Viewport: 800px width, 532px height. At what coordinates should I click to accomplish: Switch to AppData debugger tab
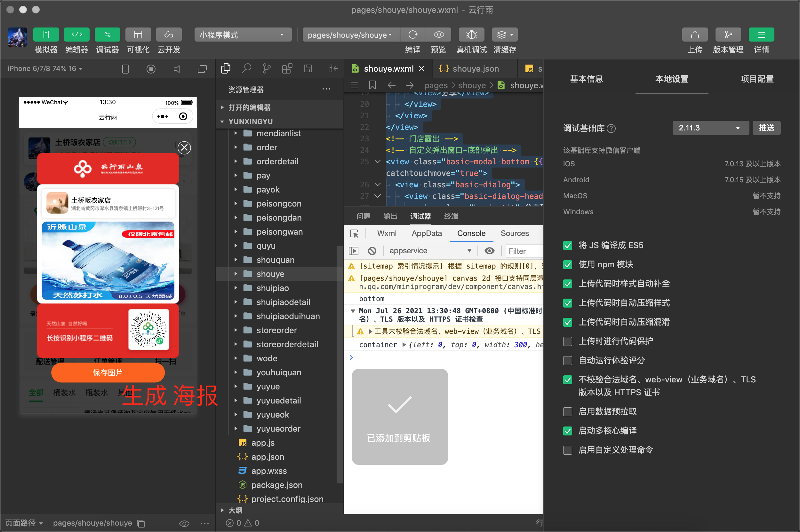tap(427, 233)
